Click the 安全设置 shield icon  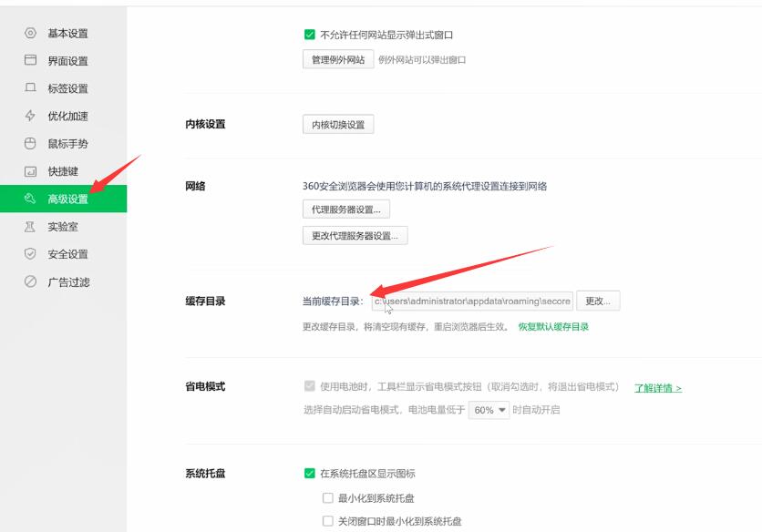click(30, 253)
